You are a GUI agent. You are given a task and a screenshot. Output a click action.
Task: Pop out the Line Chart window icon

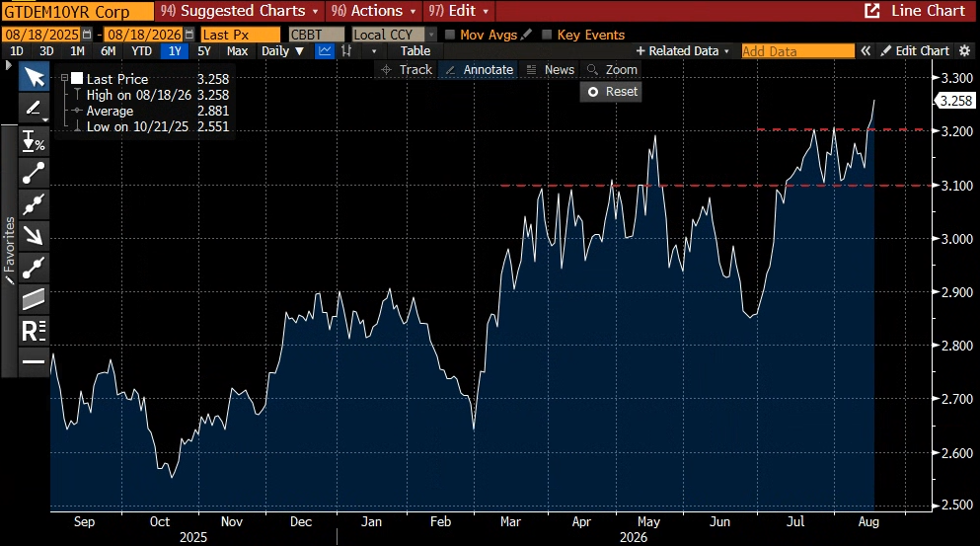[x=871, y=11]
